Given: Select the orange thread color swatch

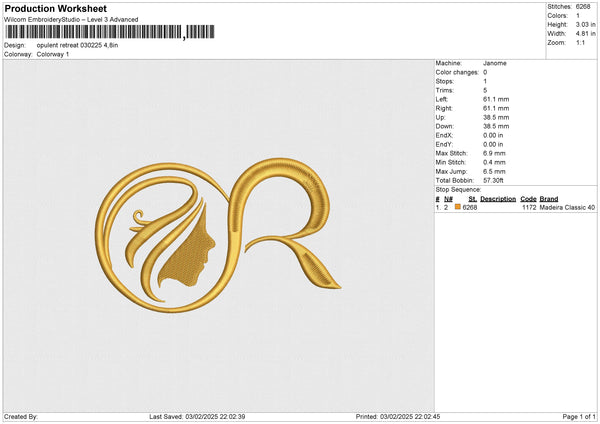Looking at the screenshot, I should [458, 207].
